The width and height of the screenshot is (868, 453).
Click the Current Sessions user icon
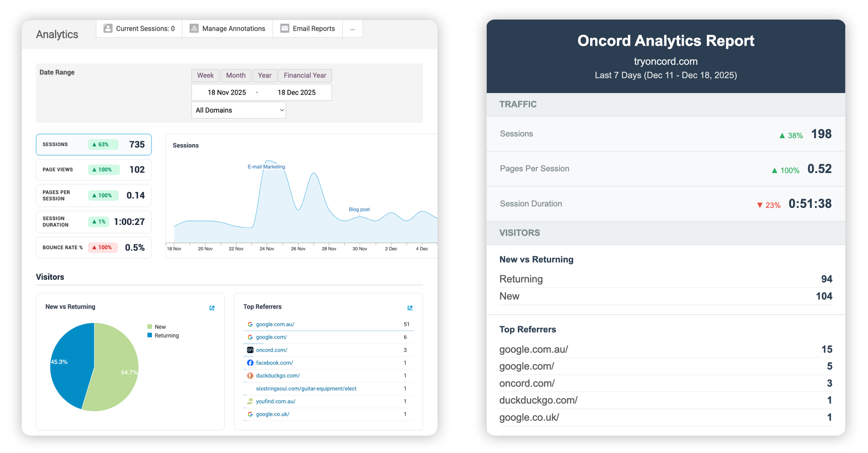pos(108,29)
